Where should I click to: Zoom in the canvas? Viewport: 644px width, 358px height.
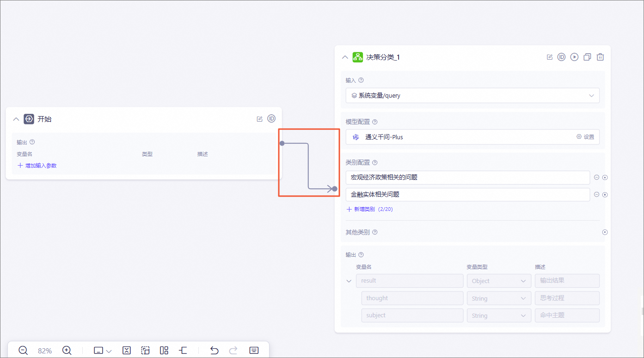67,351
